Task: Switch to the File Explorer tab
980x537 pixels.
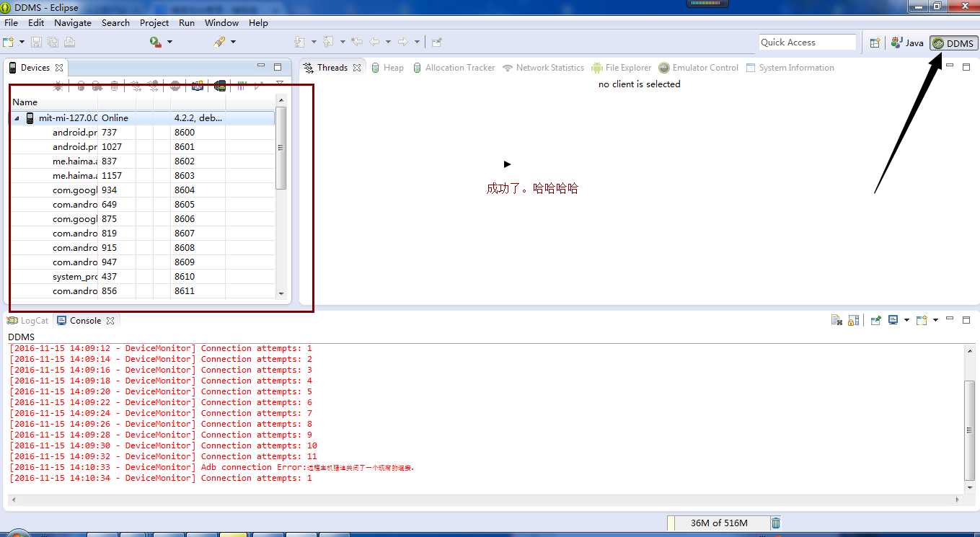Action: [x=621, y=68]
